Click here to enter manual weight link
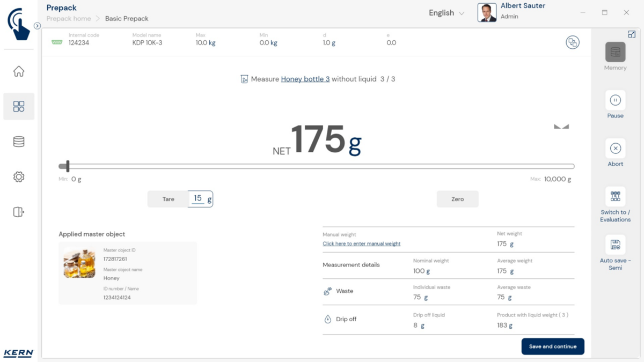The image size is (644, 362). [x=361, y=243]
